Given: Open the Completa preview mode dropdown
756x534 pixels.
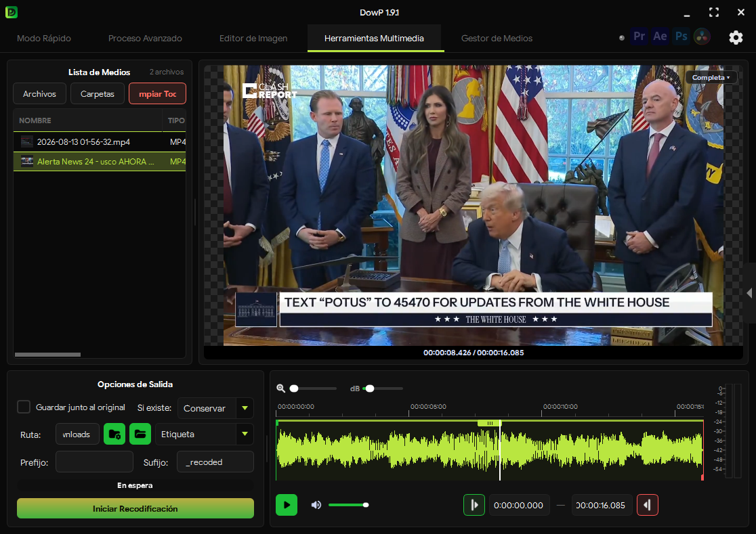Looking at the screenshot, I should [711, 78].
